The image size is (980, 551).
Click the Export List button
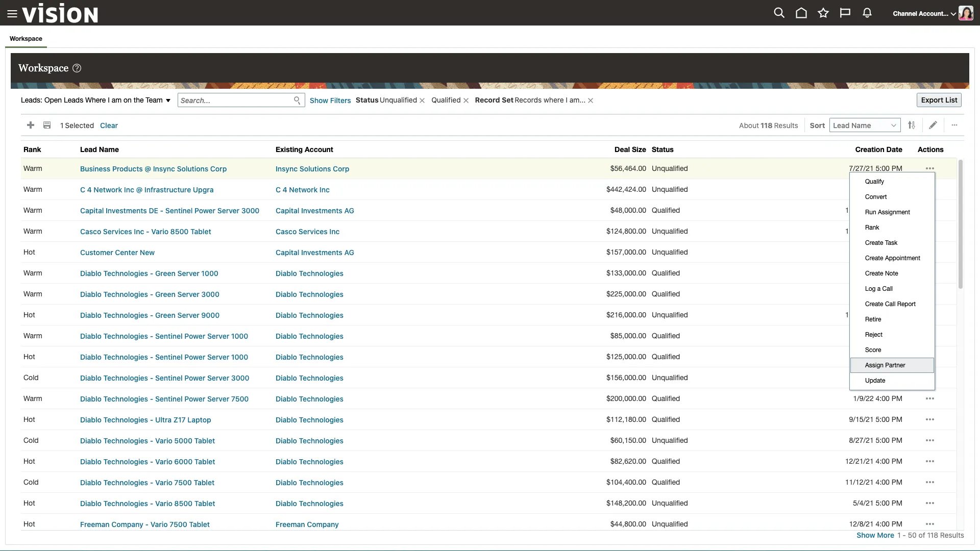(939, 100)
